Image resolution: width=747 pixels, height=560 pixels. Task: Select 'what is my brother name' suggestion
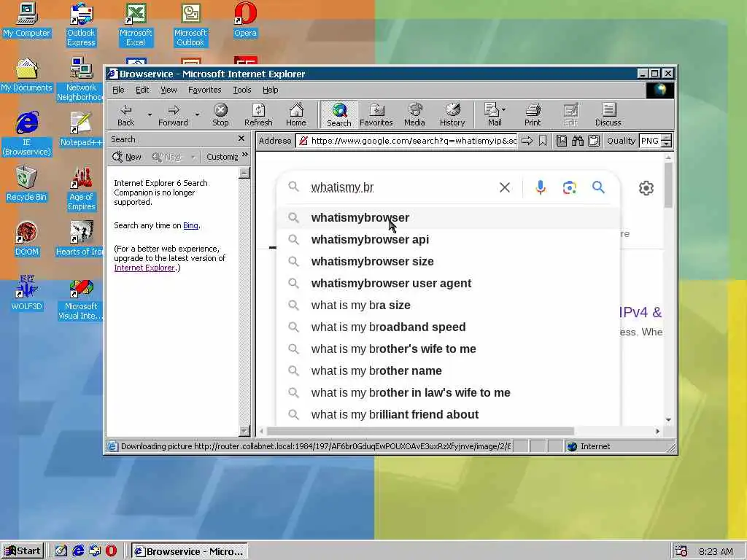click(448, 371)
